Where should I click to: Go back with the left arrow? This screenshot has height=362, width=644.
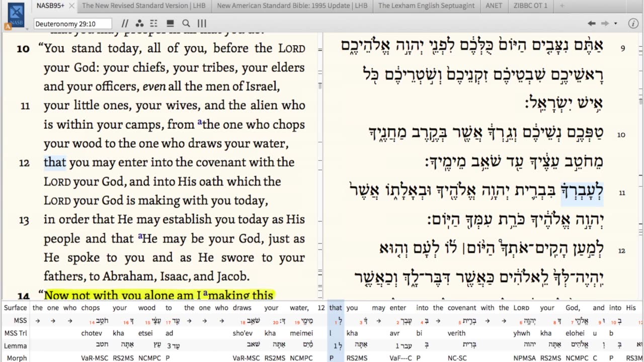coord(592,24)
